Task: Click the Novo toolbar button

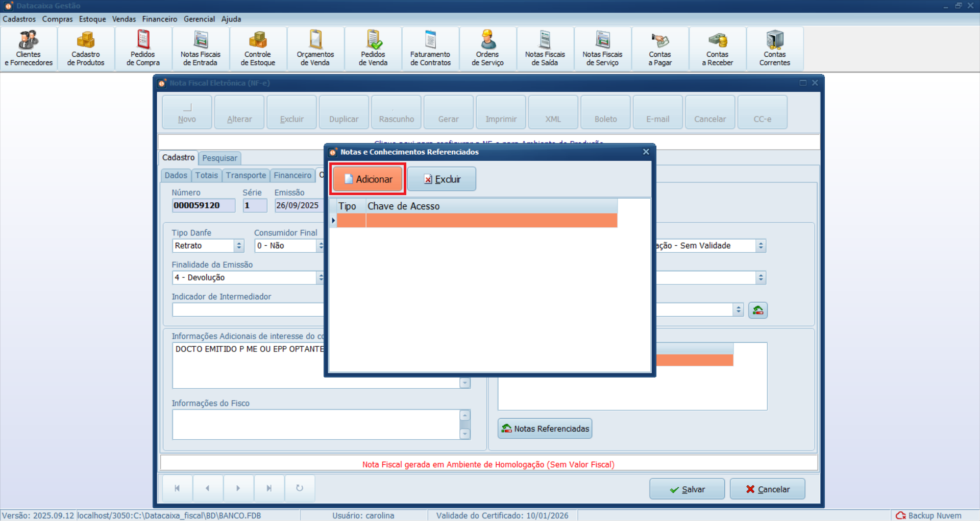Action: pos(187,112)
